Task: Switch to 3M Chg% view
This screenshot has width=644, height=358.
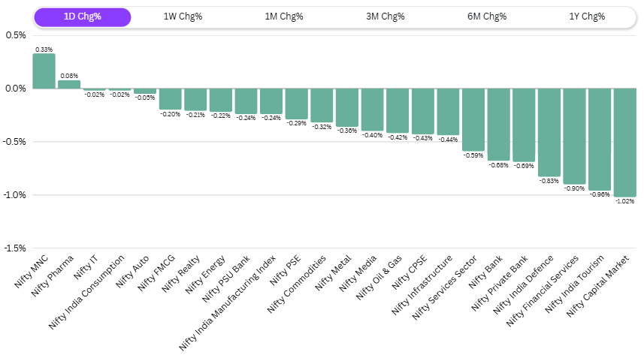Action: click(385, 17)
